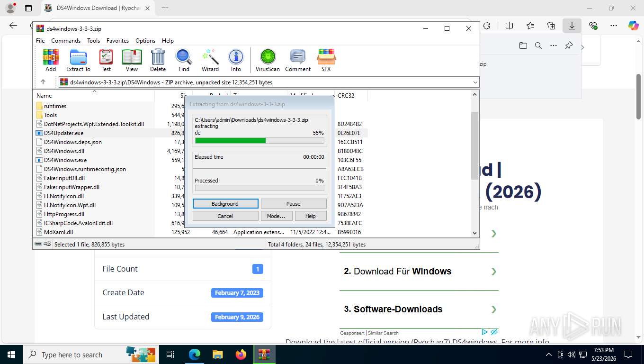
Task: Search downloads magnifier in flyout
Action: pos(538,45)
